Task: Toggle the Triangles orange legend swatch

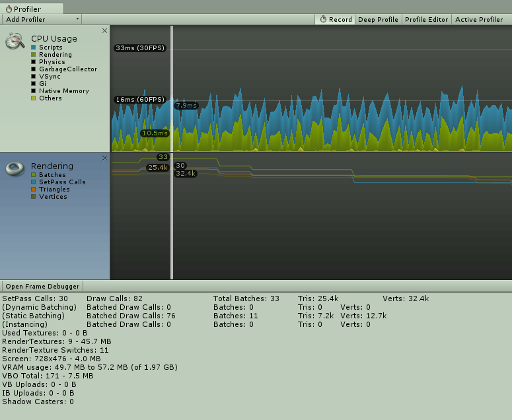Action: tap(33, 189)
